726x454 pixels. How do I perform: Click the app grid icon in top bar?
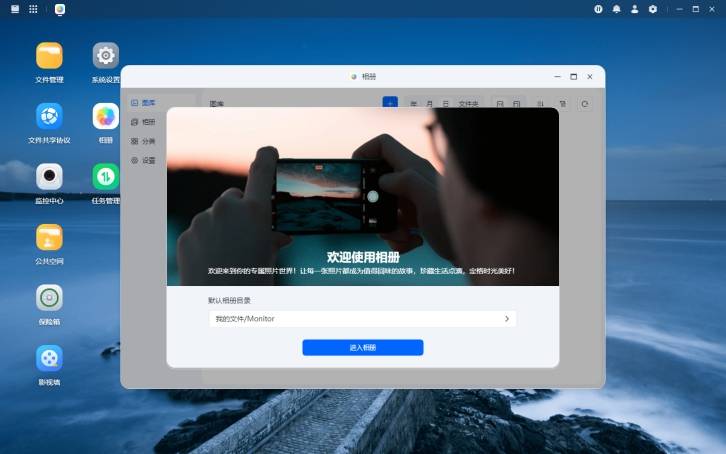point(33,9)
